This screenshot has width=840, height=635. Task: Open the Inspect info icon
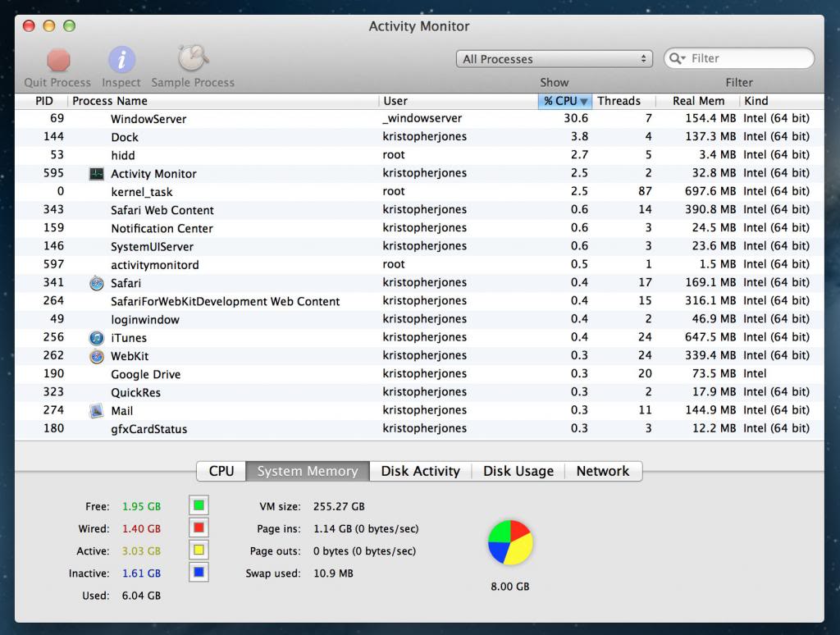(x=121, y=59)
